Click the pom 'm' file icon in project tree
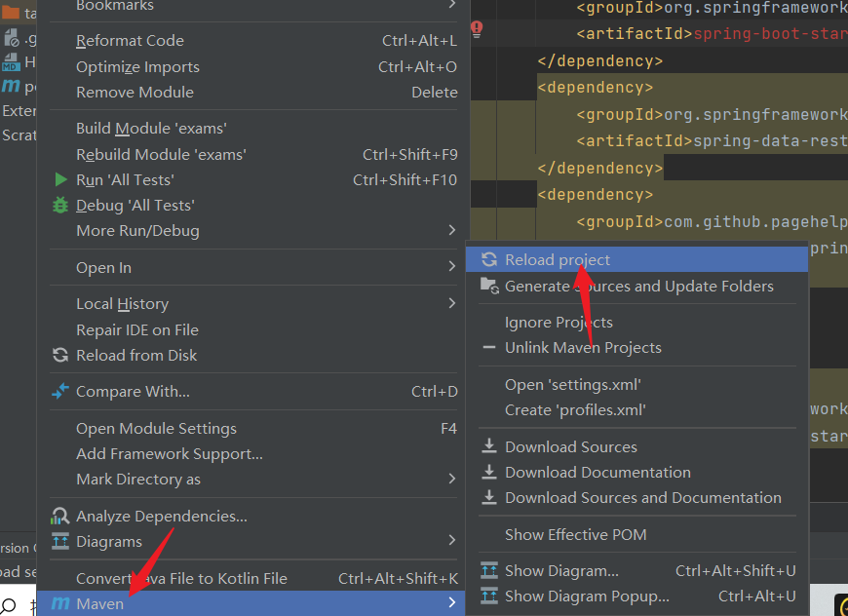848x616 pixels. pos(11,86)
